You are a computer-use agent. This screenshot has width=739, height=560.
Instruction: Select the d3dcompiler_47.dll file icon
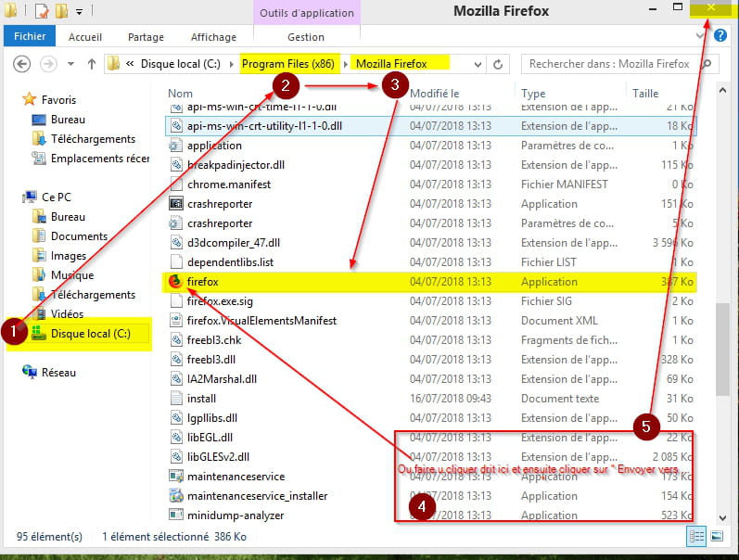(176, 243)
